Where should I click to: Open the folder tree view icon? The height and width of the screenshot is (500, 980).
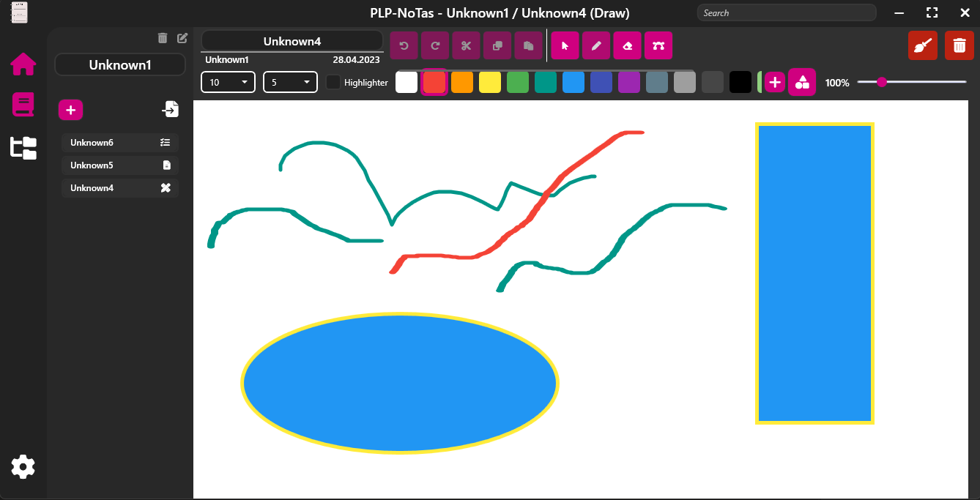23,148
